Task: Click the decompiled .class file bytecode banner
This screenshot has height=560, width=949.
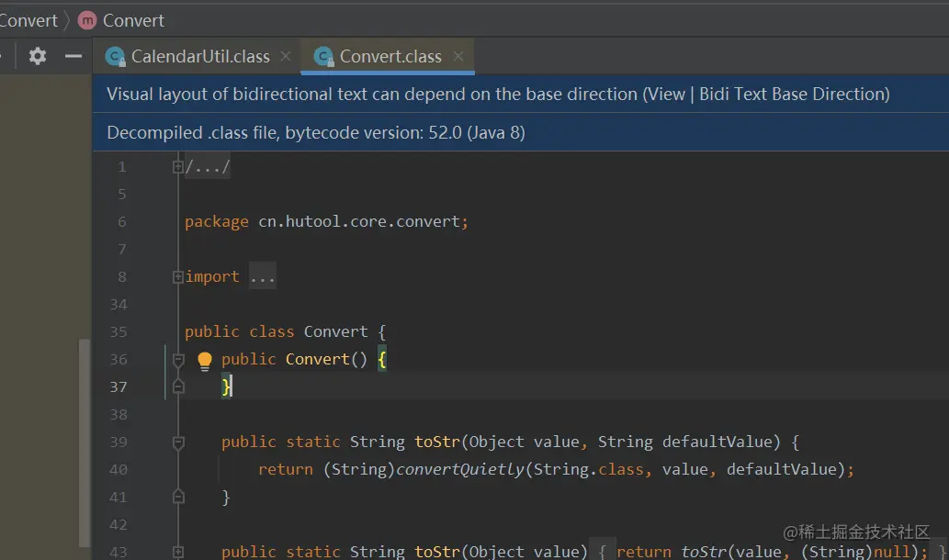Action: 521,132
